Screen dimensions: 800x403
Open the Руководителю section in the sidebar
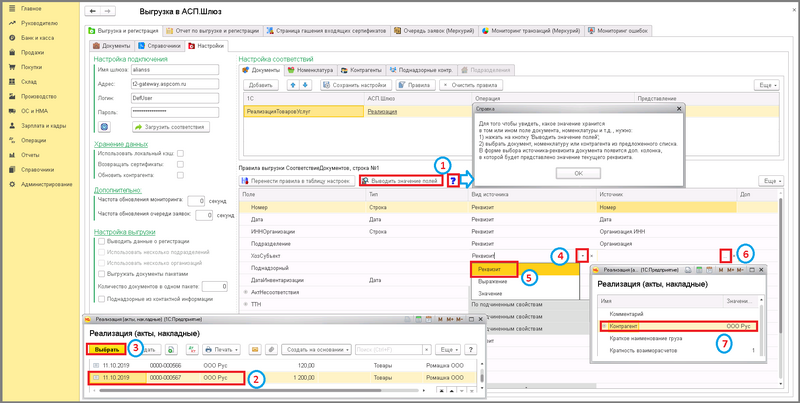(x=39, y=23)
